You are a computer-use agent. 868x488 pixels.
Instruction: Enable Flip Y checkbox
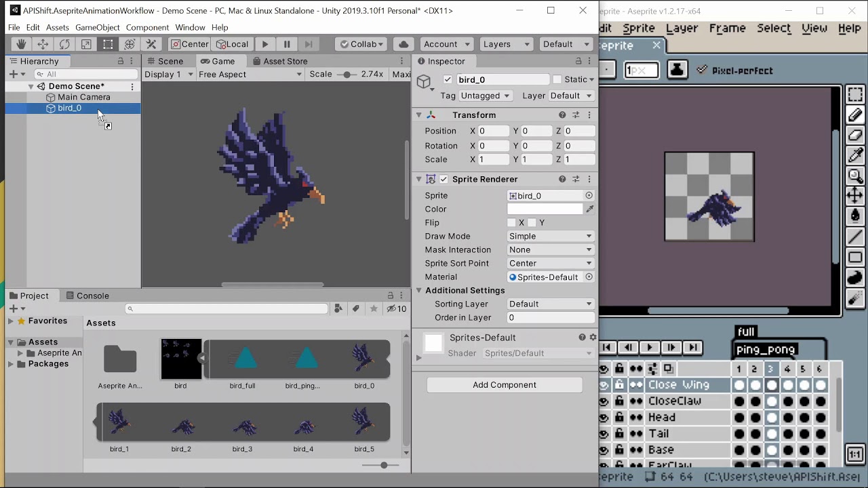coord(532,222)
